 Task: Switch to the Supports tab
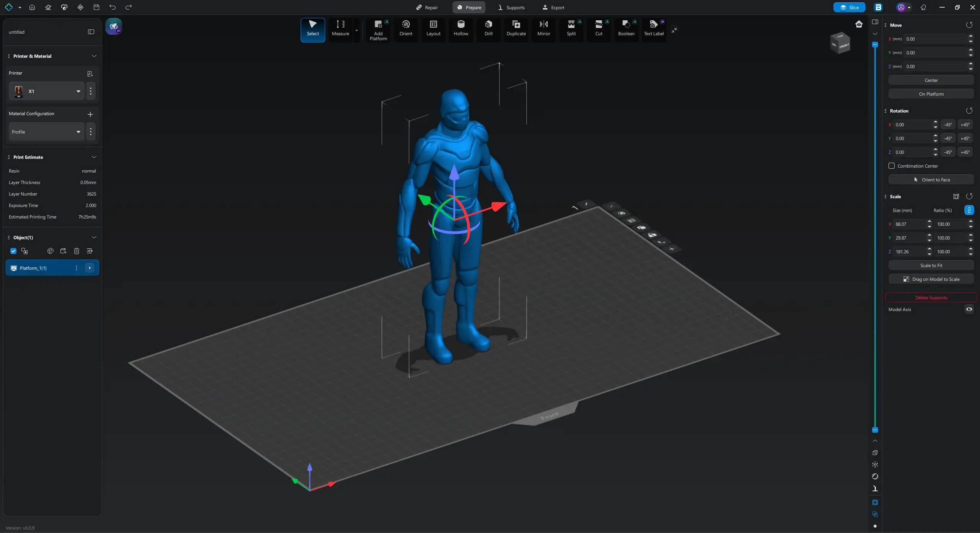pyautogui.click(x=511, y=7)
